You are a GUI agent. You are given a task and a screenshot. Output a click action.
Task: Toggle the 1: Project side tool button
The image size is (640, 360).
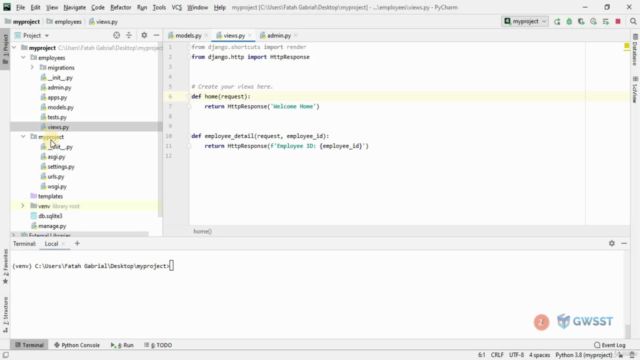[x=5, y=49]
